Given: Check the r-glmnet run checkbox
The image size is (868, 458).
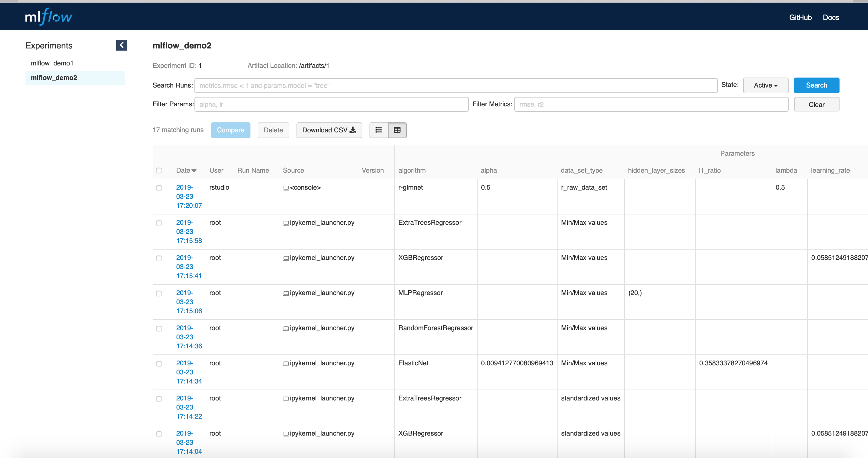Looking at the screenshot, I should 159,188.
